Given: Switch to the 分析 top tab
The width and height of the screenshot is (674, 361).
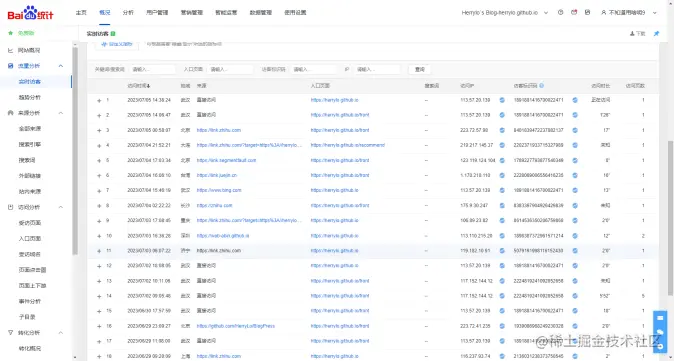Looking at the screenshot, I should coord(128,13).
